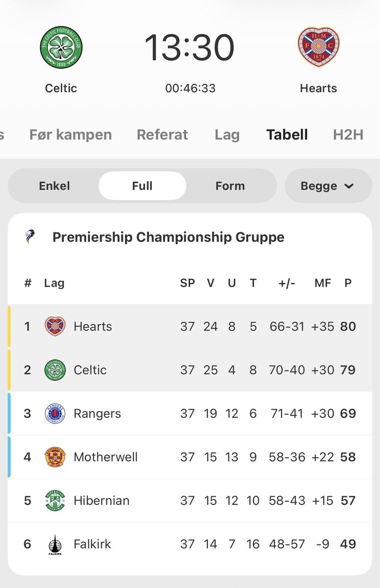Viewport: 380px width, 588px height.
Task: Open the Begge filter dropdown
Action: pyautogui.click(x=329, y=186)
